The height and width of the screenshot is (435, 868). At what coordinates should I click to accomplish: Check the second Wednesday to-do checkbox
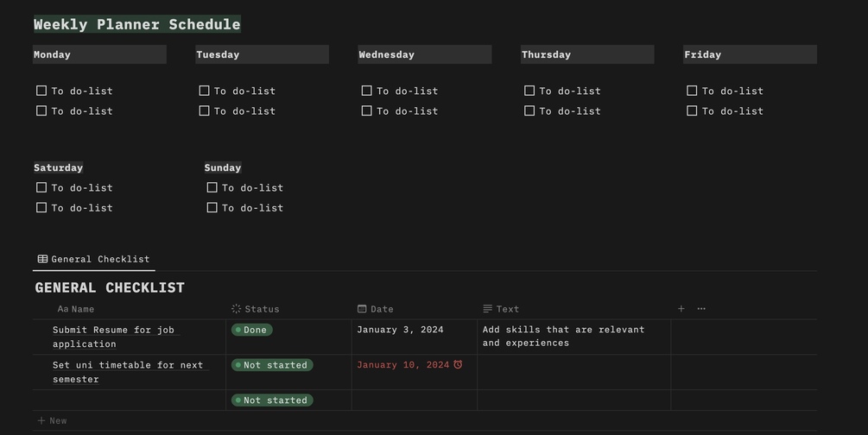coord(367,110)
